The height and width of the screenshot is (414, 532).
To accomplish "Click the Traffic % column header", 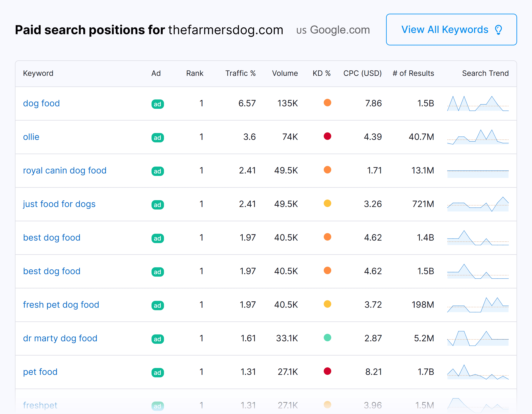I will click(x=241, y=73).
